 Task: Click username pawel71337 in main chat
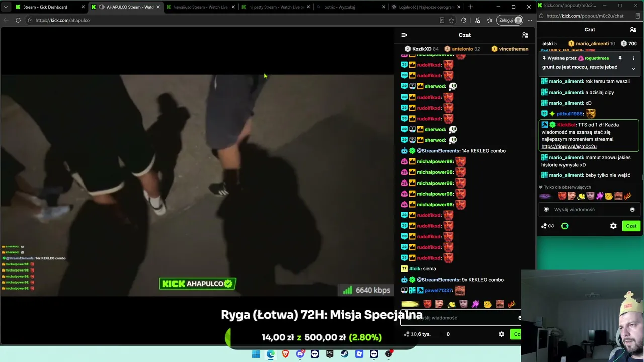(x=438, y=290)
